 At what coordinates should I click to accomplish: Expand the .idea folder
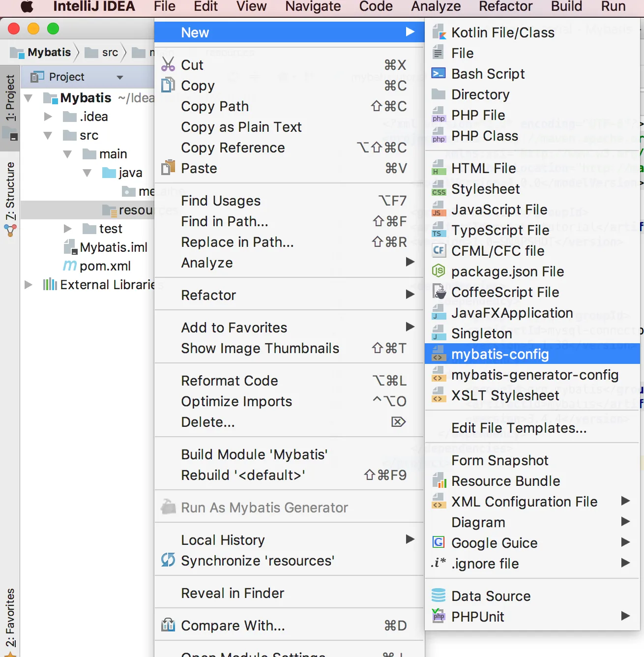point(48,117)
